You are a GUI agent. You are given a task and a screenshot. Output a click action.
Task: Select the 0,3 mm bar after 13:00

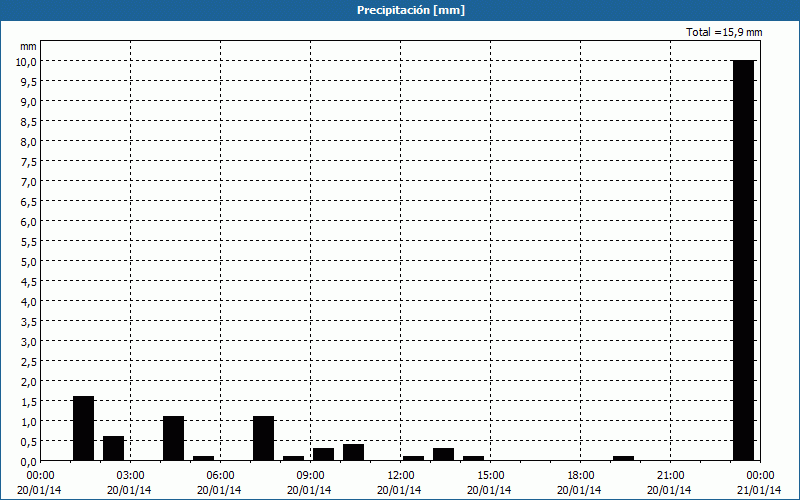443,455
